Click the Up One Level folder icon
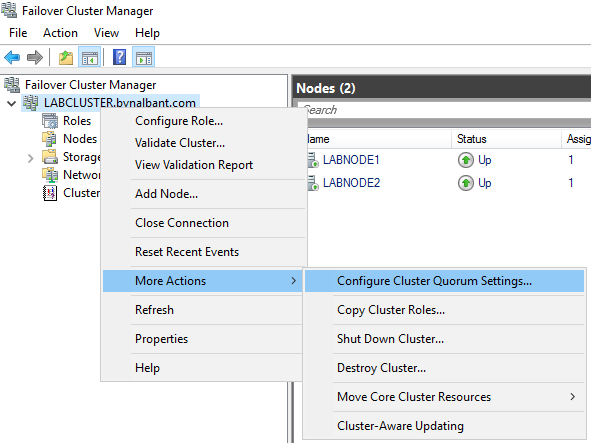Viewport: 591px width, 443px height. (x=66, y=58)
